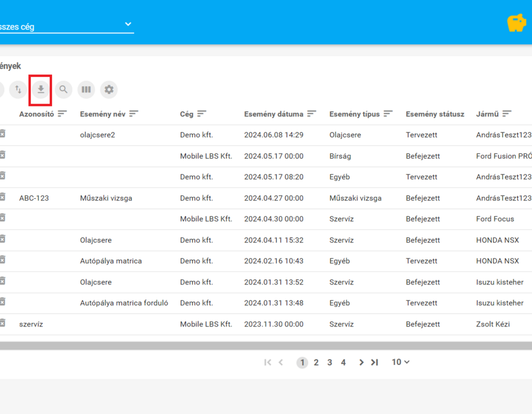Filter the Esemény név column

click(x=134, y=114)
